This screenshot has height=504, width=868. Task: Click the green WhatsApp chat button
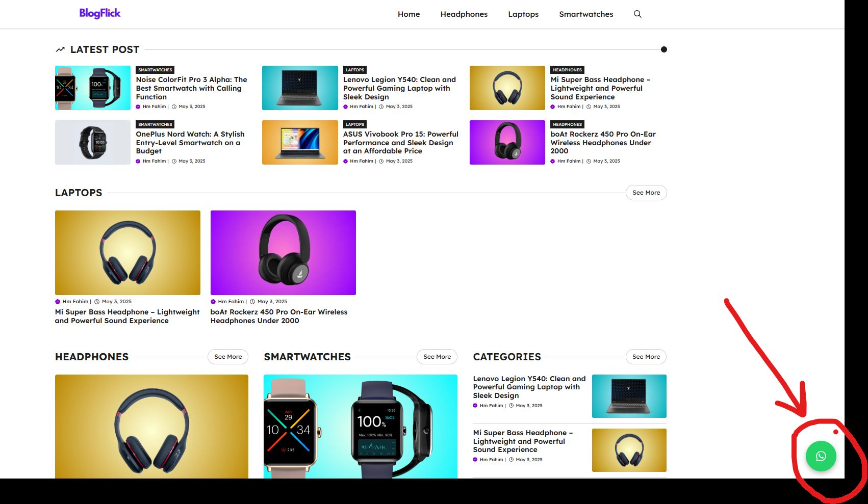pos(821,456)
